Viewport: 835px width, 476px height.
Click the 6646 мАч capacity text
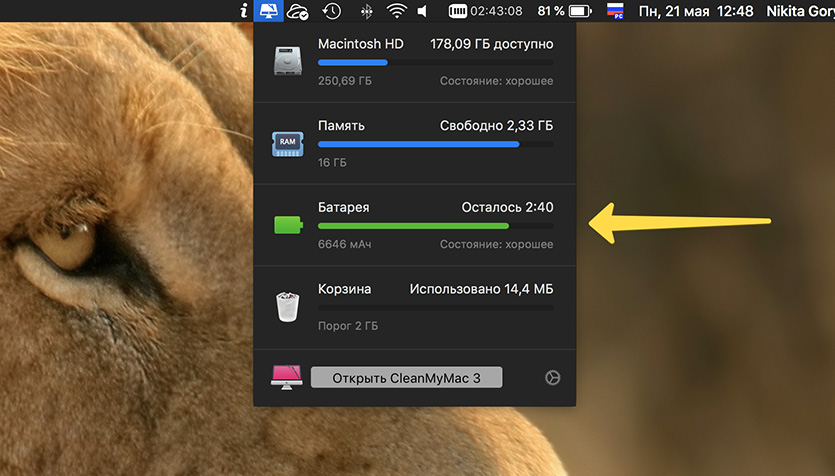[x=345, y=244]
